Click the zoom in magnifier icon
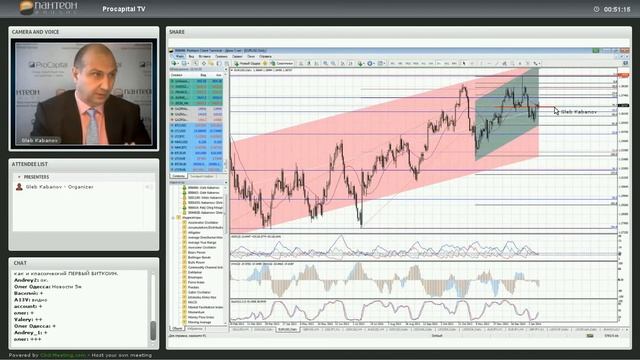Screen dimensions: 640x360 coord(325,63)
